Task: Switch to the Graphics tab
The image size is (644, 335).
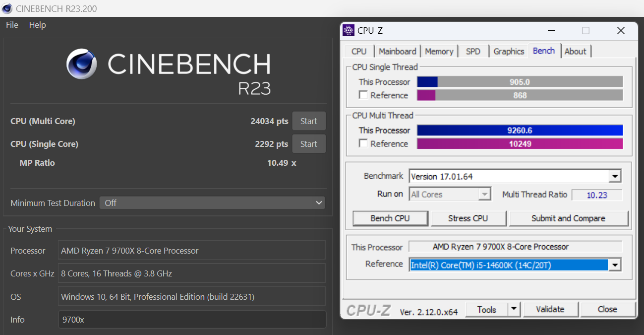Action: click(509, 51)
